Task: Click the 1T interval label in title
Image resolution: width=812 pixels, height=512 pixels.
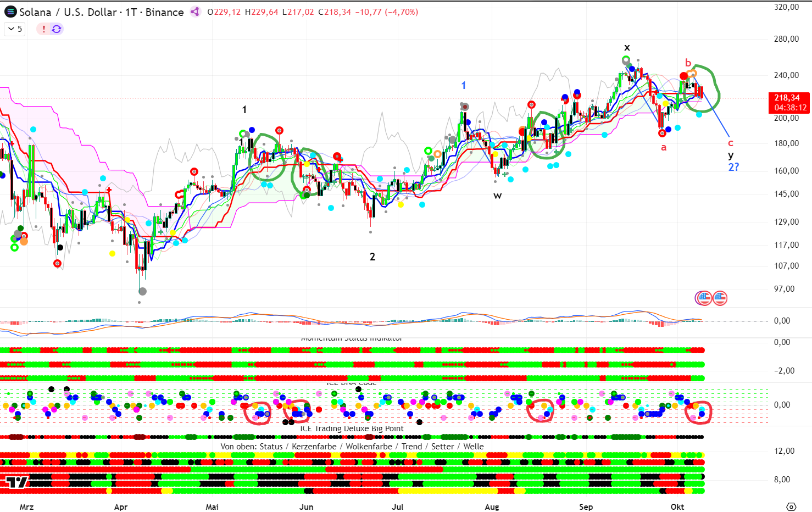Action: tap(131, 12)
